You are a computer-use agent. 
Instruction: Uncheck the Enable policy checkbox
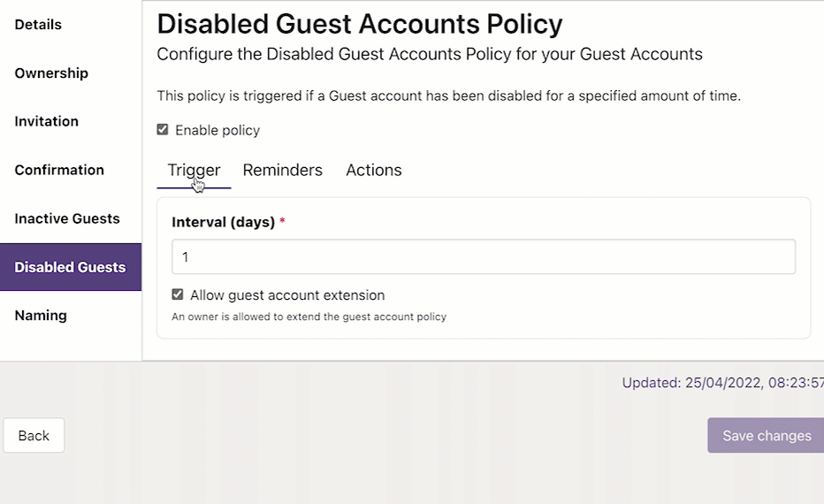point(163,130)
